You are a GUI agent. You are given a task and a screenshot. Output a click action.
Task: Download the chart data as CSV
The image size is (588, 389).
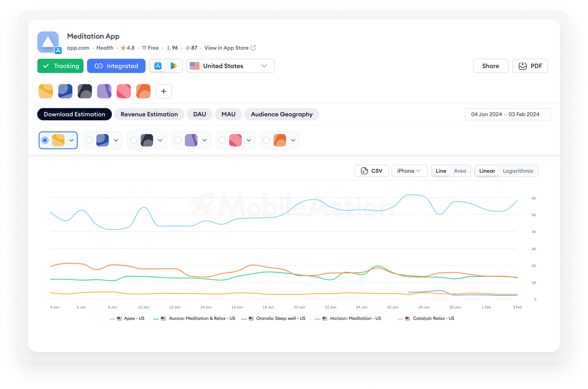[371, 171]
